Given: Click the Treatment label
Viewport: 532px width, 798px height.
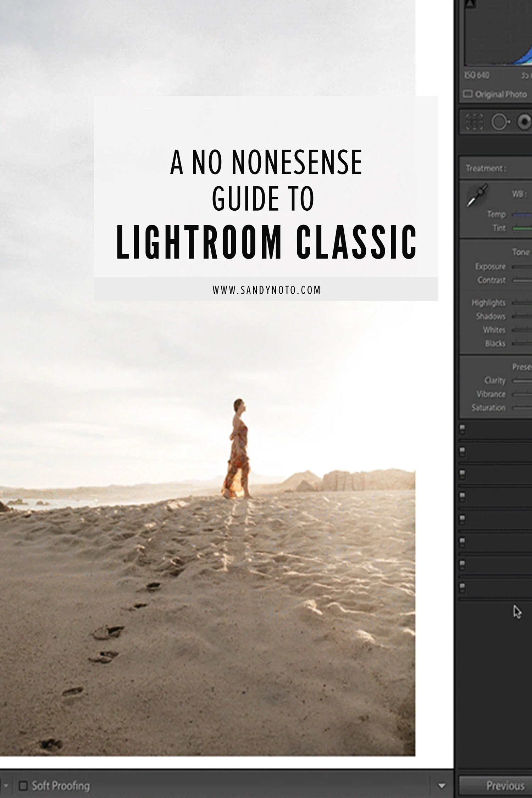Looking at the screenshot, I should [486, 168].
